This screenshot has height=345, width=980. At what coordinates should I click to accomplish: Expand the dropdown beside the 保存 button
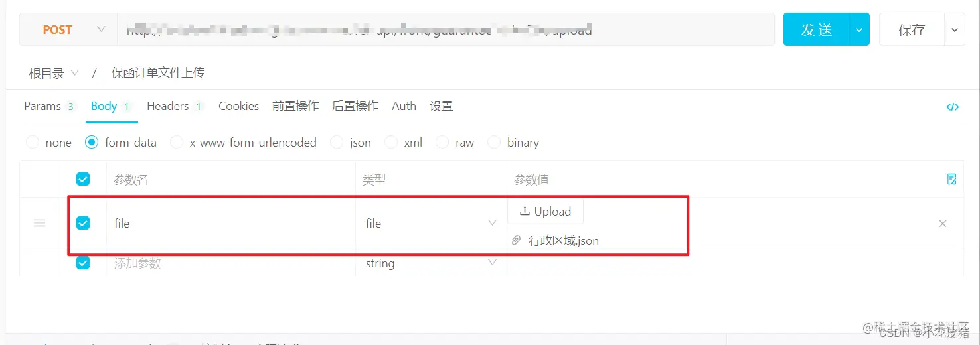pos(955,30)
